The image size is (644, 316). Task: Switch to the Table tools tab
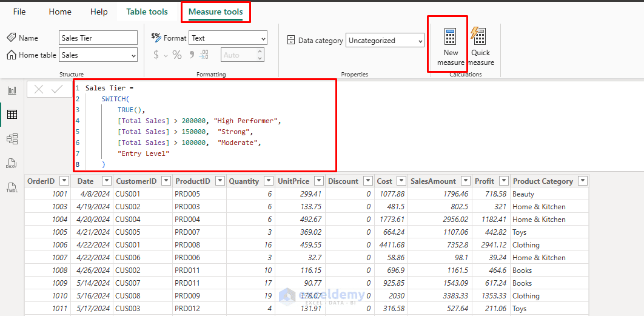(x=147, y=12)
